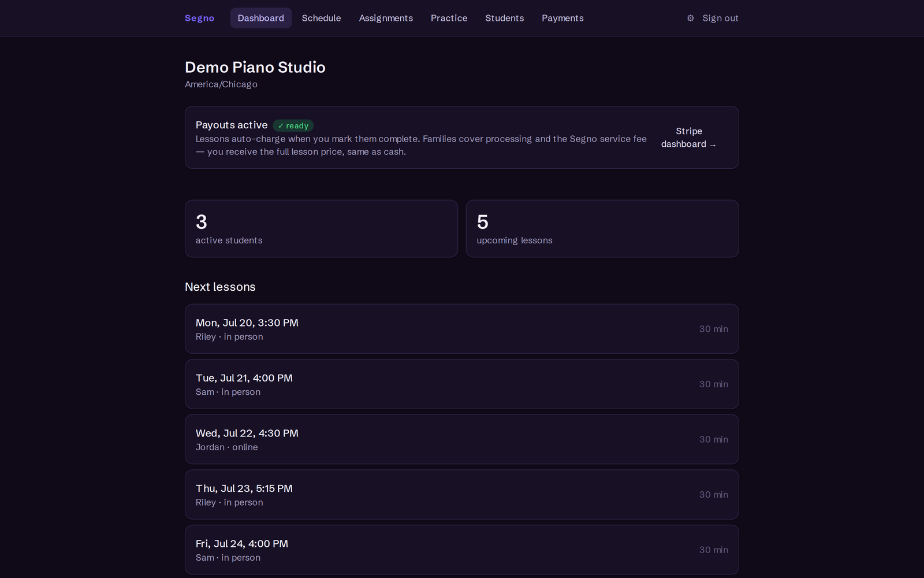Image resolution: width=924 pixels, height=578 pixels.
Task: Open the Schedule tab
Action: (x=321, y=18)
